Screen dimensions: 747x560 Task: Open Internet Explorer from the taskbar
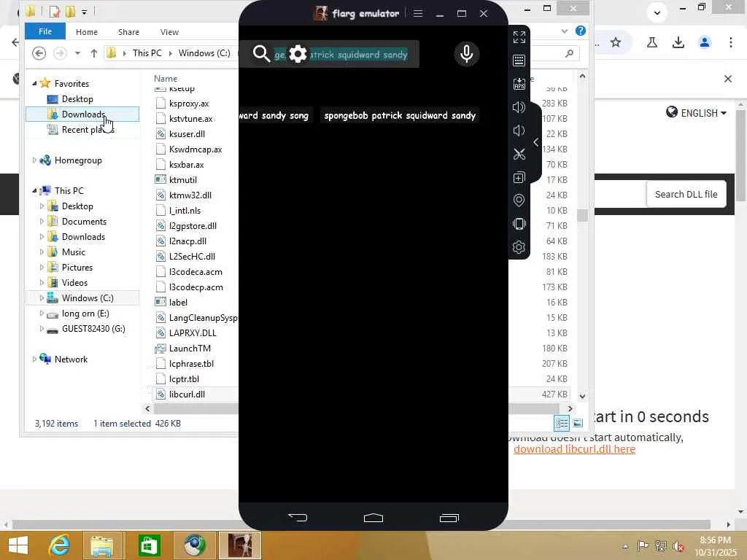[x=59, y=545]
